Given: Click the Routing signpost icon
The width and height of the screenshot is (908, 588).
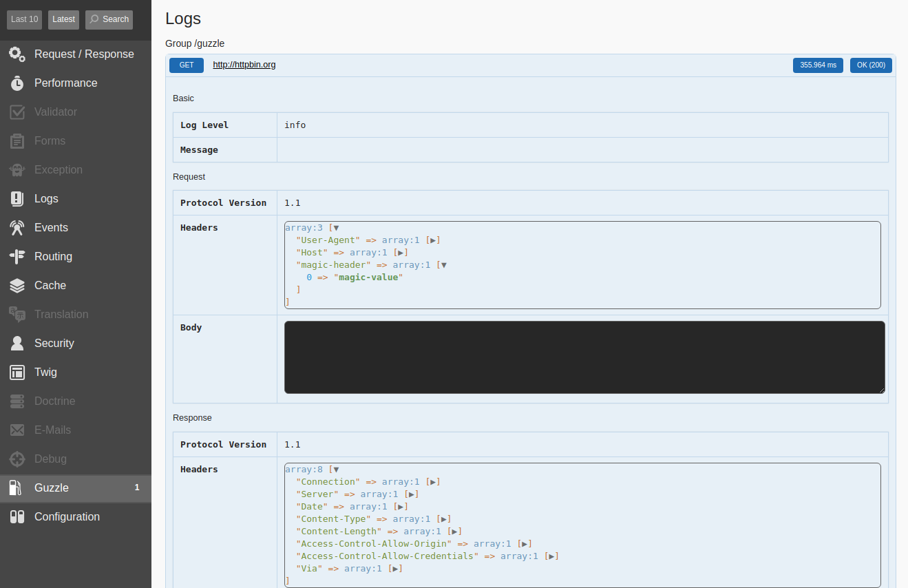Looking at the screenshot, I should click(x=17, y=256).
